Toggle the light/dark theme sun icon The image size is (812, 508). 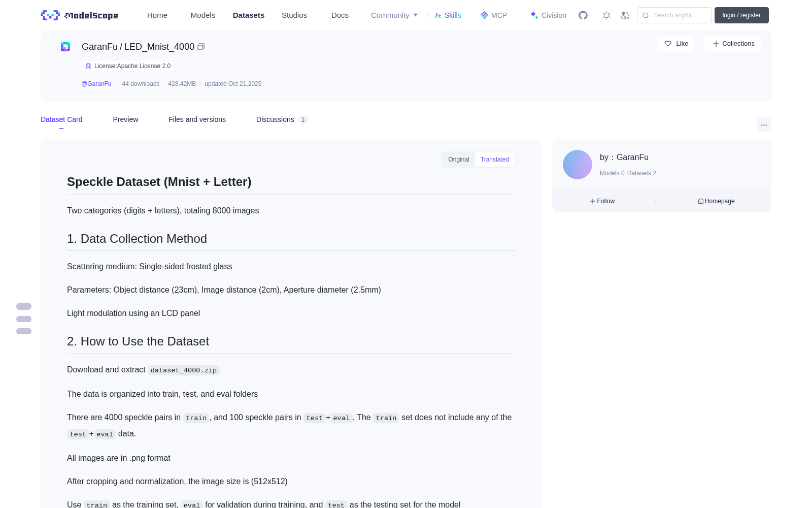point(606,15)
